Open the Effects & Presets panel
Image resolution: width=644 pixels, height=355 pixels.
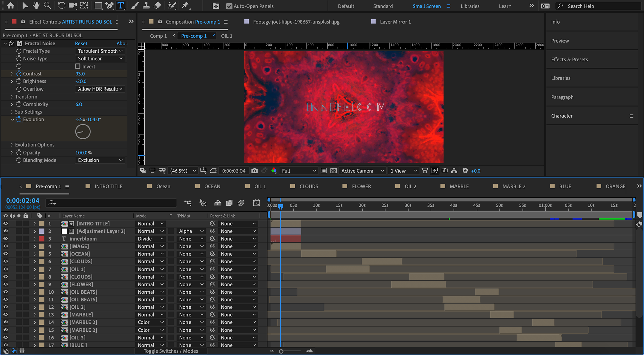570,59
